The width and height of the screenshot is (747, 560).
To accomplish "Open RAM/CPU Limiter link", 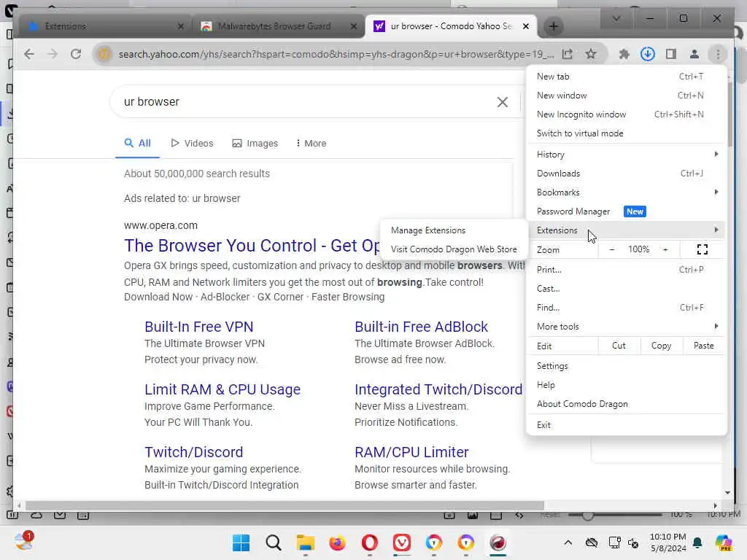I will (x=411, y=452).
